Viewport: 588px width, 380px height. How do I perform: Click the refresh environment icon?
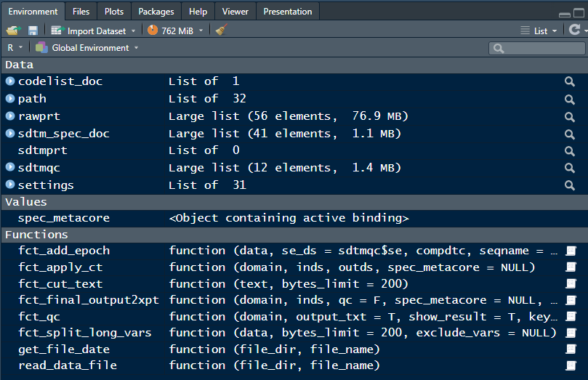pyautogui.click(x=574, y=31)
